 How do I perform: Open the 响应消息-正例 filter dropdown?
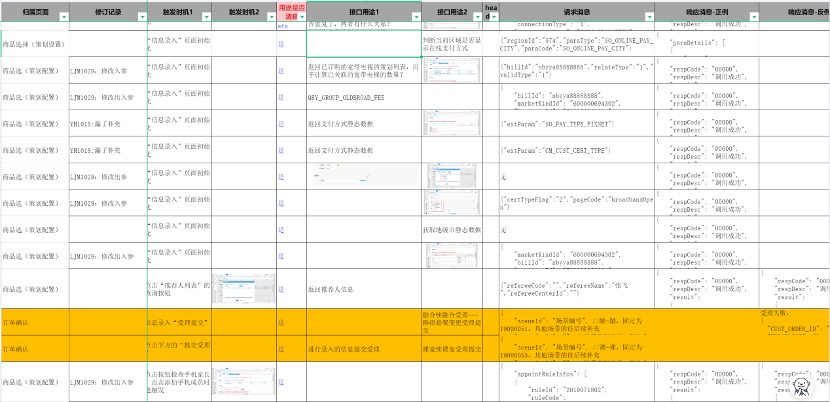(753, 17)
